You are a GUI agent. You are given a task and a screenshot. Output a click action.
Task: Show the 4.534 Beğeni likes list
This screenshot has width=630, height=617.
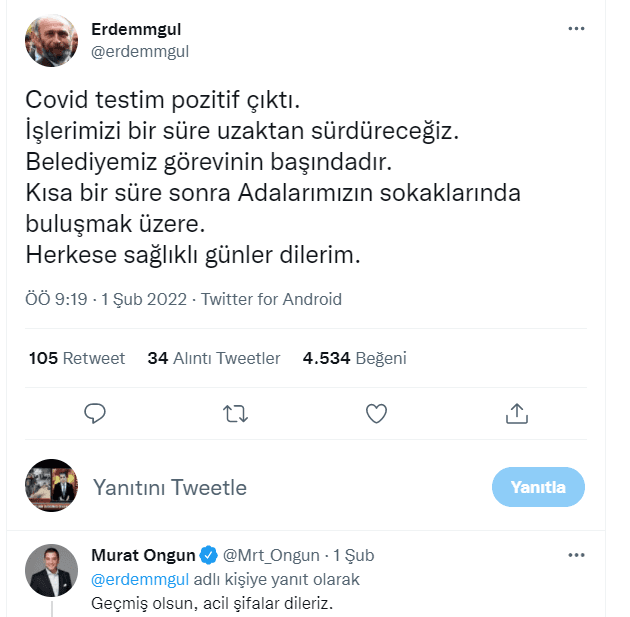pos(354,358)
